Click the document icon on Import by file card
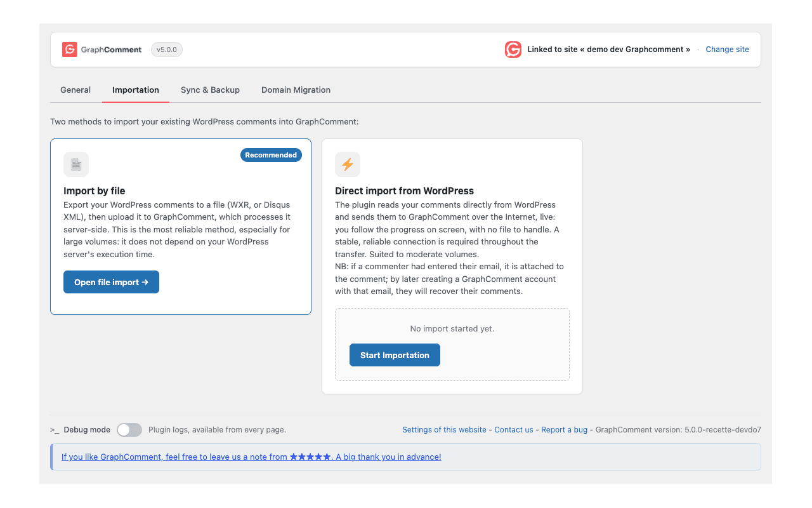This screenshot has width=812, height=508. pos(76,164)
